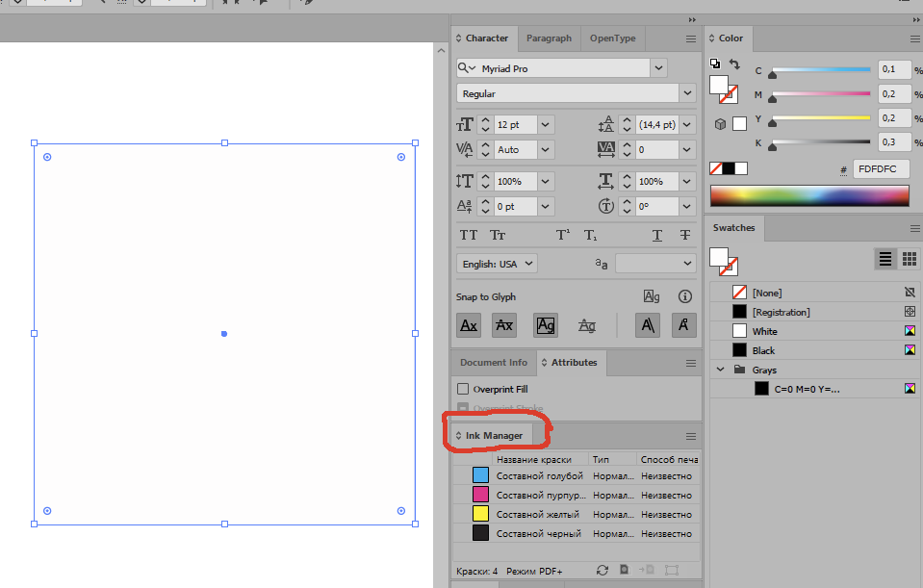Collapse the Character panel group with double arrows

click(692, 20)
